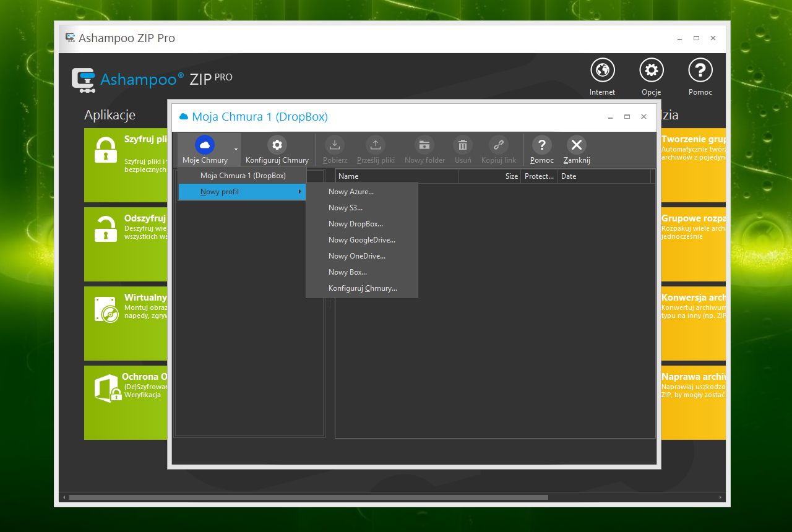
Task: Choose Nowy OneDrive... from submenu
Action: pos(362,256)
